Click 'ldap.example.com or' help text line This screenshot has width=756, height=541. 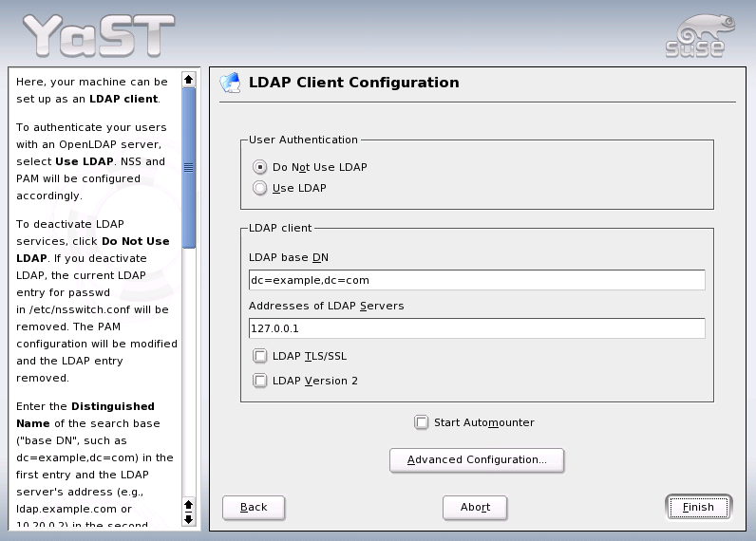click(x=74, y=510)
